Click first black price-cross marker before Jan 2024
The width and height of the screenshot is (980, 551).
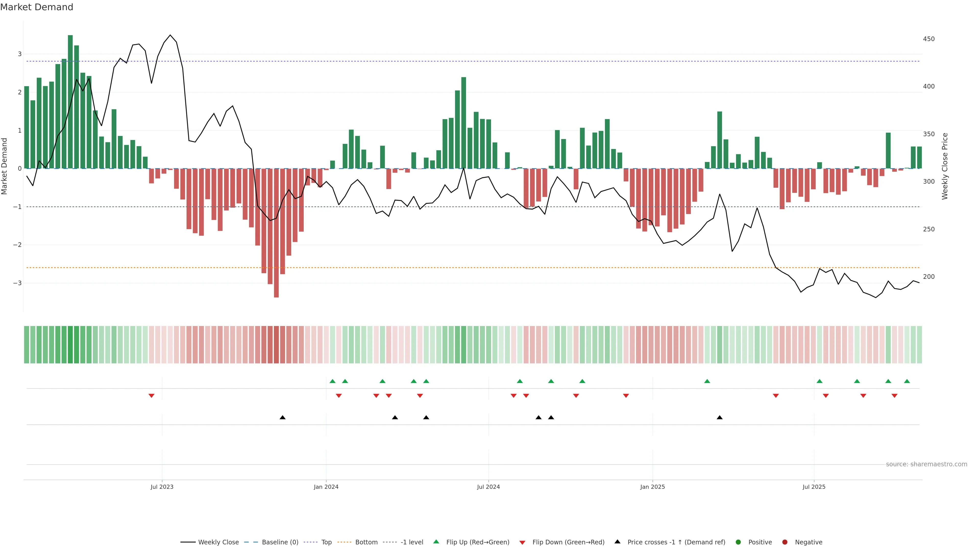(282, 418)
